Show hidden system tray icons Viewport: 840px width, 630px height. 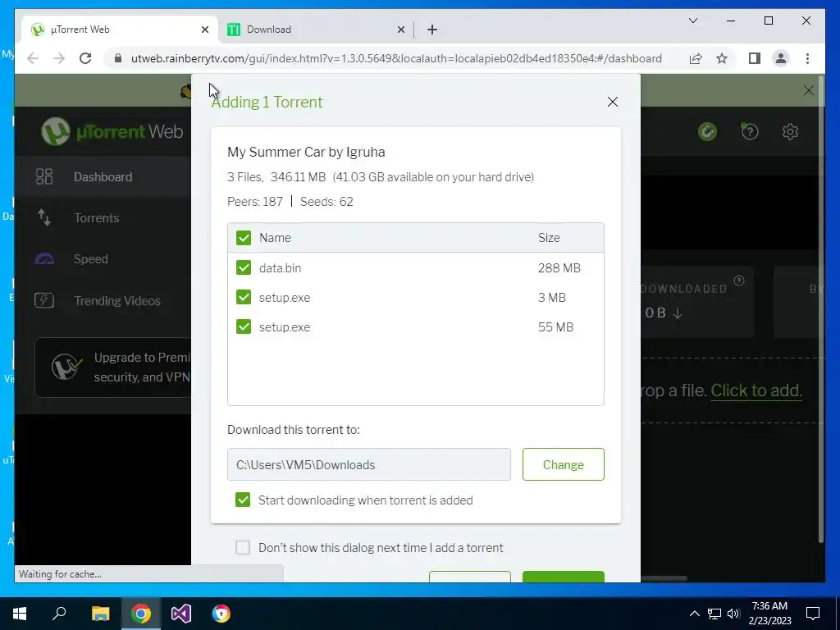[694, 614]
